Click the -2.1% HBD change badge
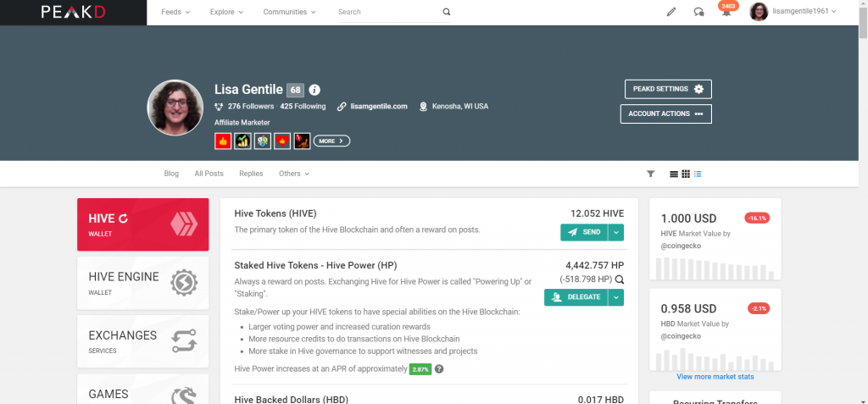Screen dimensions: 868x404 pos(759,308)
